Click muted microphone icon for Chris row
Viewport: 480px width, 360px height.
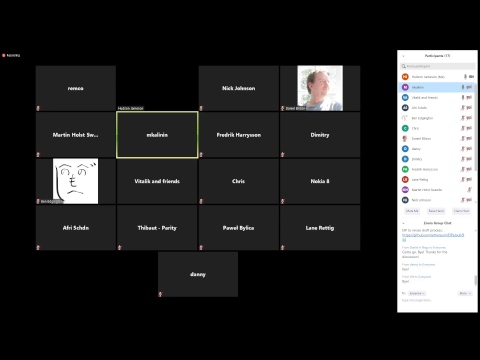(463, 128)
